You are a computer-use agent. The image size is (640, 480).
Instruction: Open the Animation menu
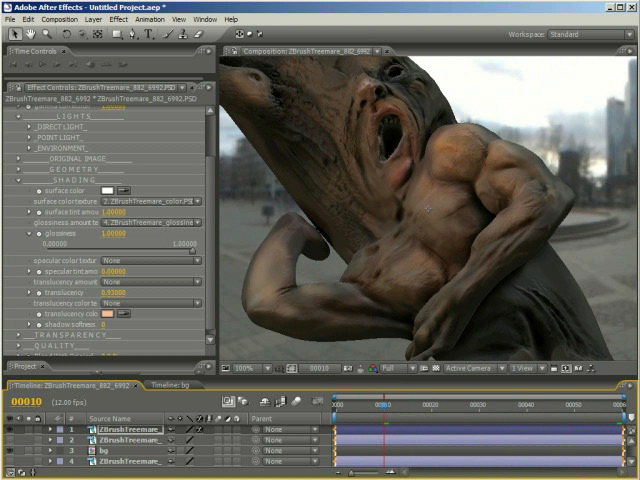tap(150, 19)
